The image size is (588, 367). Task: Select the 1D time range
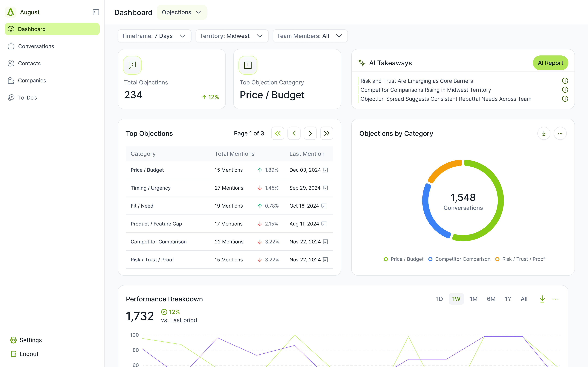(439, 299)
